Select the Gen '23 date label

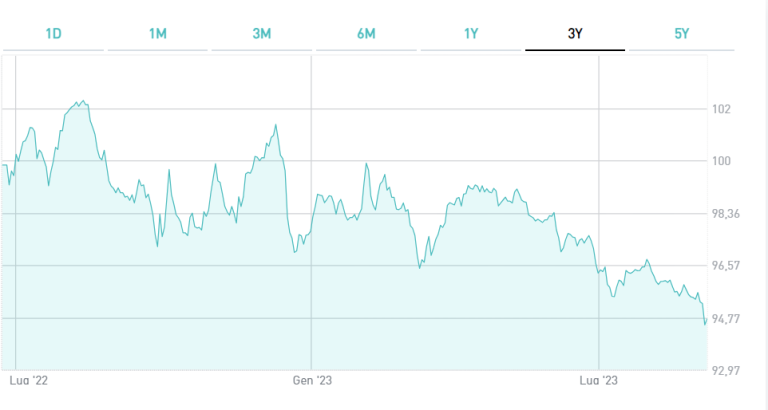click(311, 380)
